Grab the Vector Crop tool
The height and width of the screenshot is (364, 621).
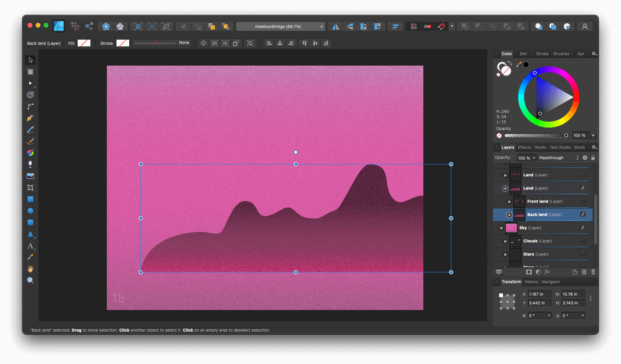pos(30,187)
